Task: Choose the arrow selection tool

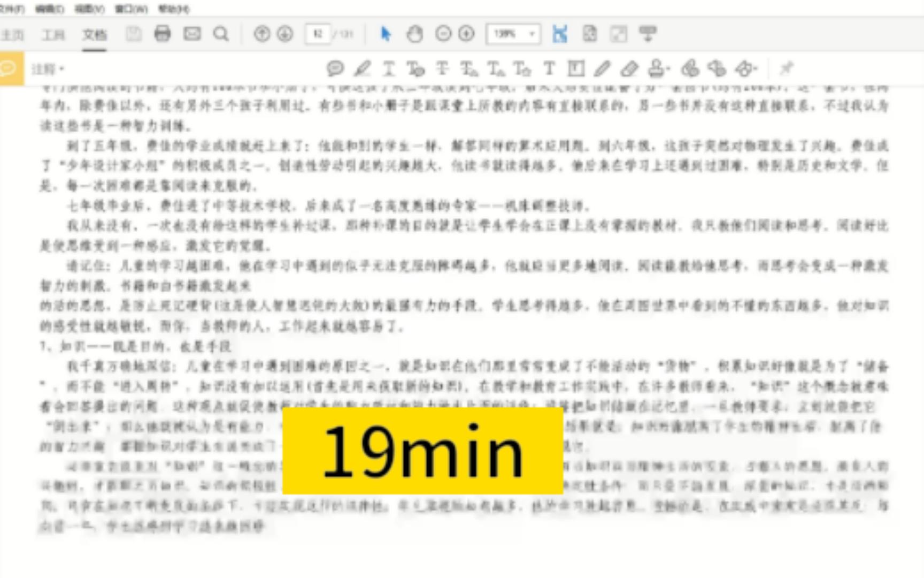Action: click(x=386, y=34)
